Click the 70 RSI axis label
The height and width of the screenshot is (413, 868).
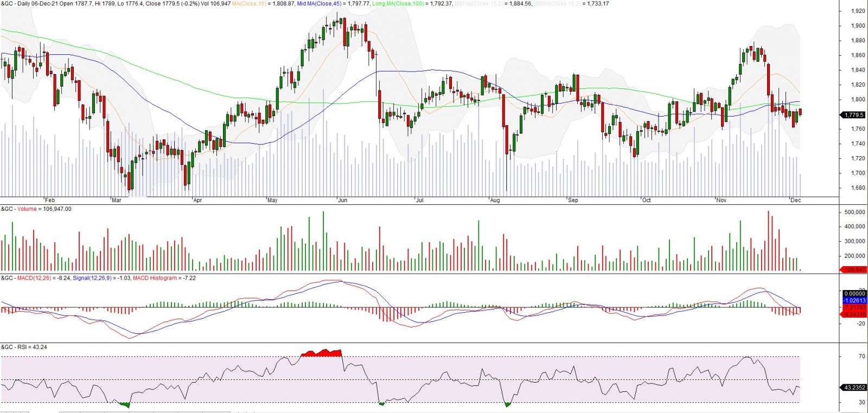862,356
